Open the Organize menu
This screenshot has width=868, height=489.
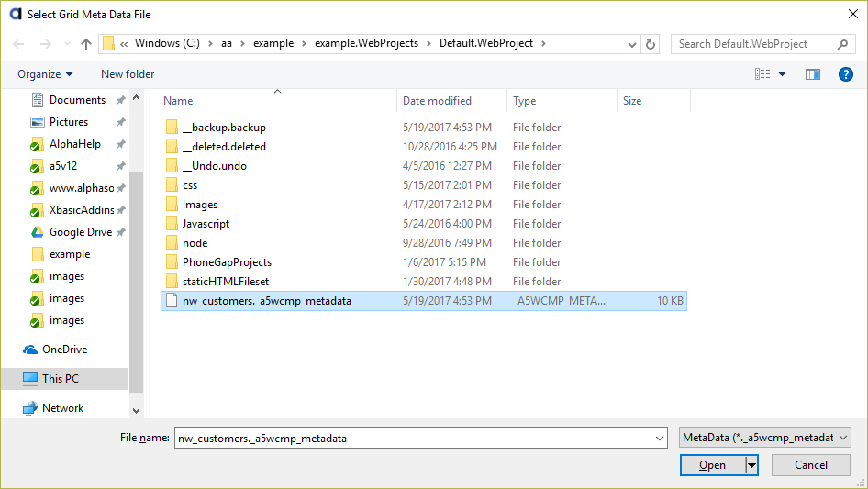[45, 74]
